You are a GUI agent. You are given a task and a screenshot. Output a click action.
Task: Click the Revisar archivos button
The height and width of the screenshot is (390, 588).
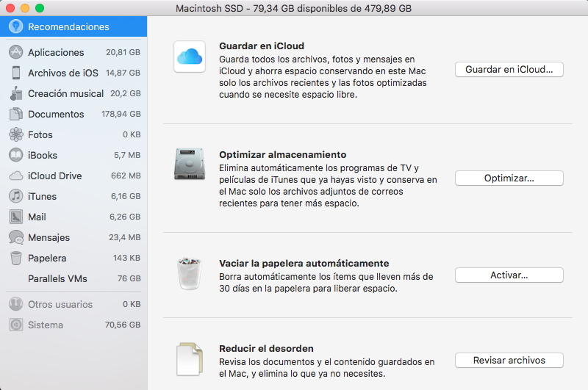coord(509,360)
